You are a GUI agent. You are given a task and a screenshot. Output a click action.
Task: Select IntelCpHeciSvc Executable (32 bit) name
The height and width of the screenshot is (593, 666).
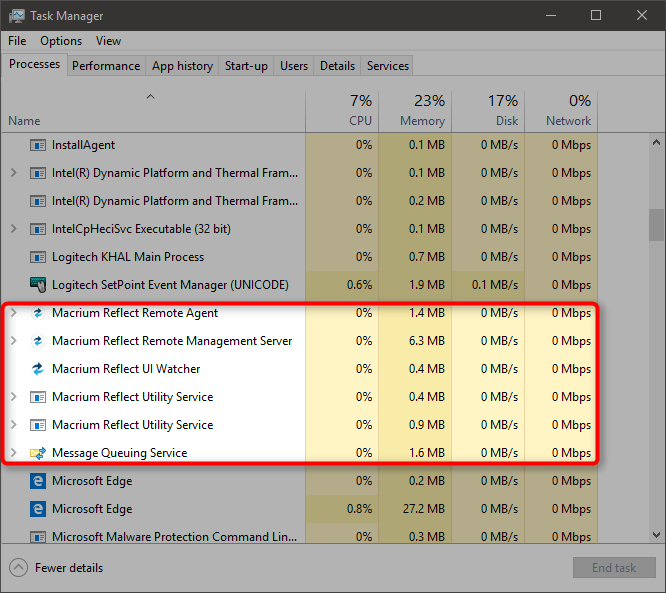point(141,229)
